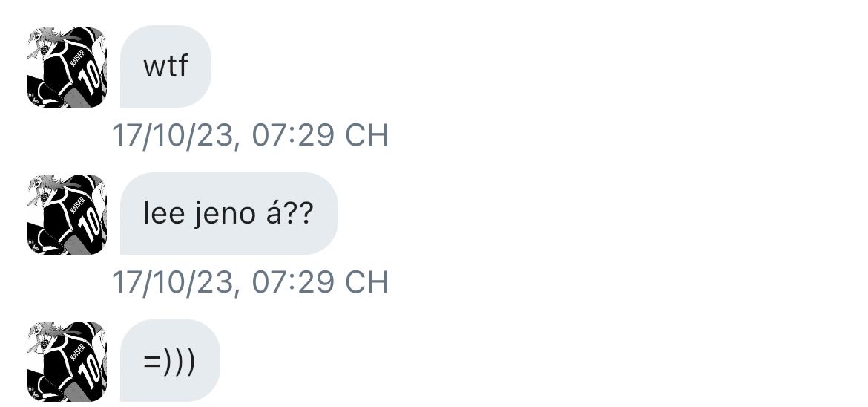
Task: Click the gray bubble containing "wtf"
Action: coord(165,68)
